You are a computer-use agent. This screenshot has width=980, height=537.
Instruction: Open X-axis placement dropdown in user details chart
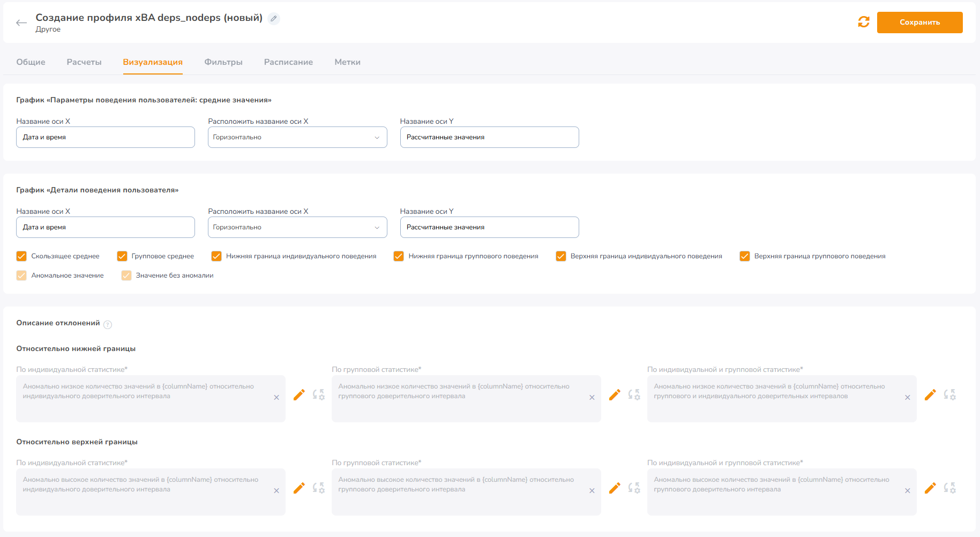coord(297,227)
